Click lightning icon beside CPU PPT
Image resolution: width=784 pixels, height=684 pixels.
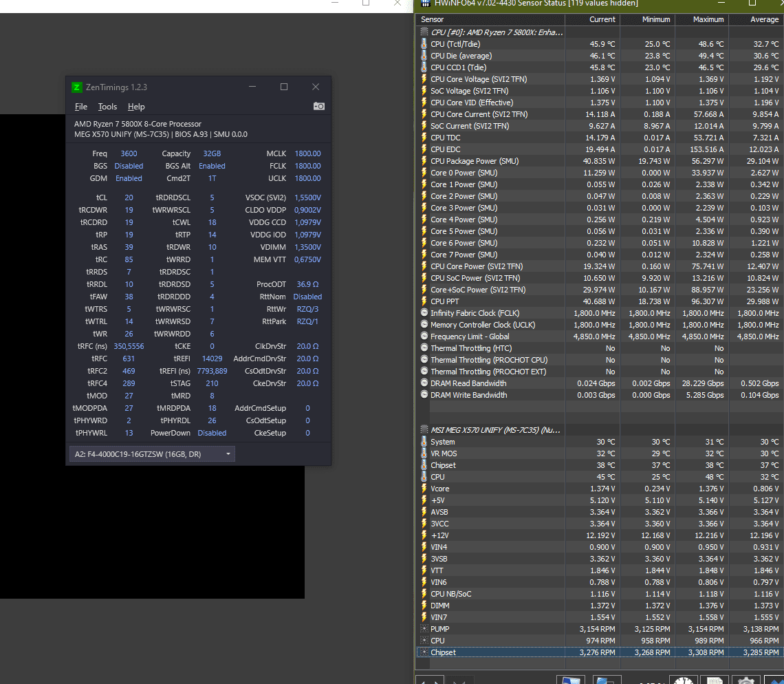(424, 301)
